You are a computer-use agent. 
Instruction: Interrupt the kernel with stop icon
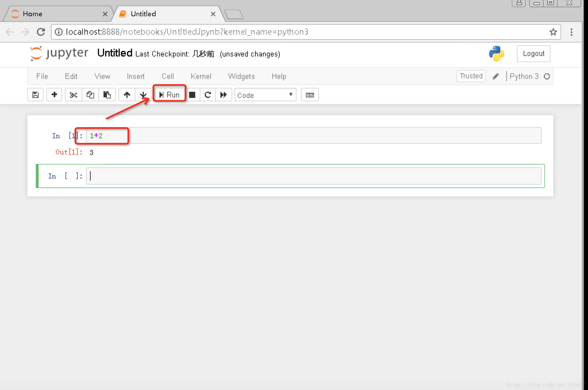(192, 95)
